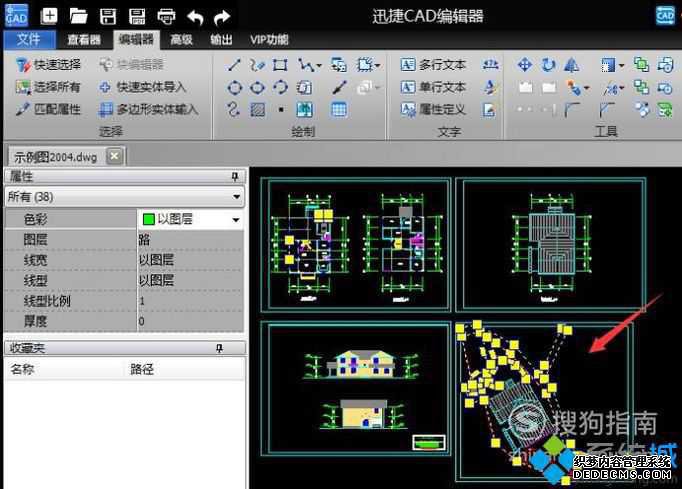
Task: Expand the 色彩 color dropdown arrow
Action: click(x=236, y=219)
